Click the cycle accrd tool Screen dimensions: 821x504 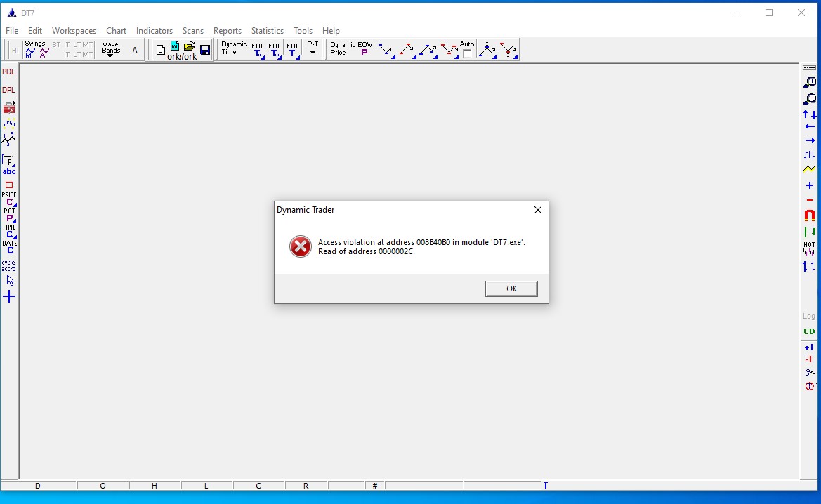8,266
